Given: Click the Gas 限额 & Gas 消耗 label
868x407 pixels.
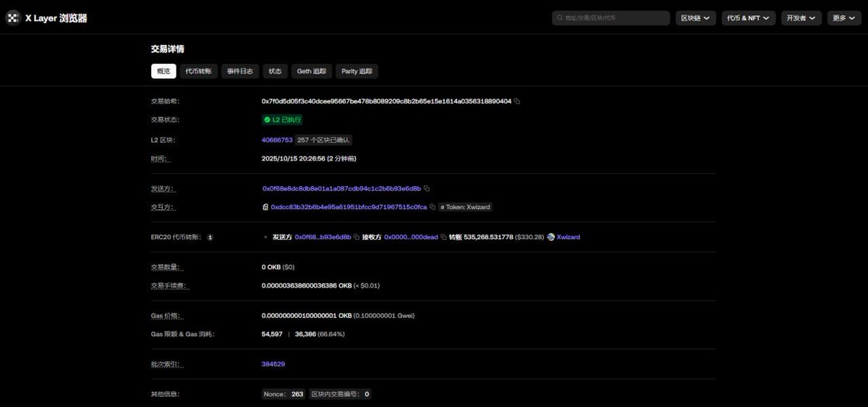Looking at the screenshot, I should pos(182,334).
